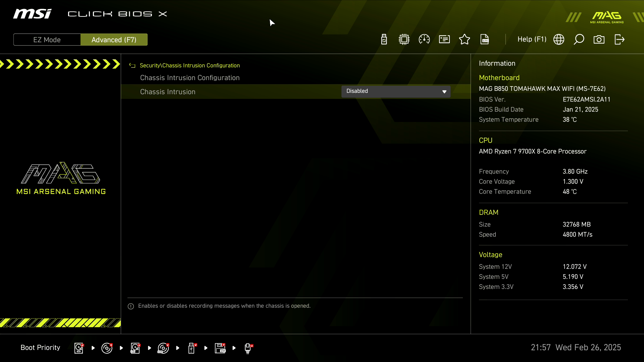The image size is (644, 362).
Task: Select the USB floppy boot priority icon
Action: click(x=220, y=348)
